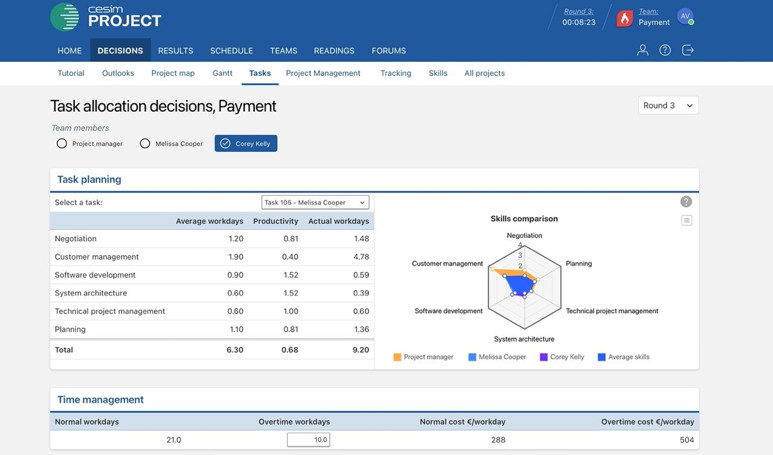
Task: Open the skills chart hamburger menu
Action: point(686,220)
